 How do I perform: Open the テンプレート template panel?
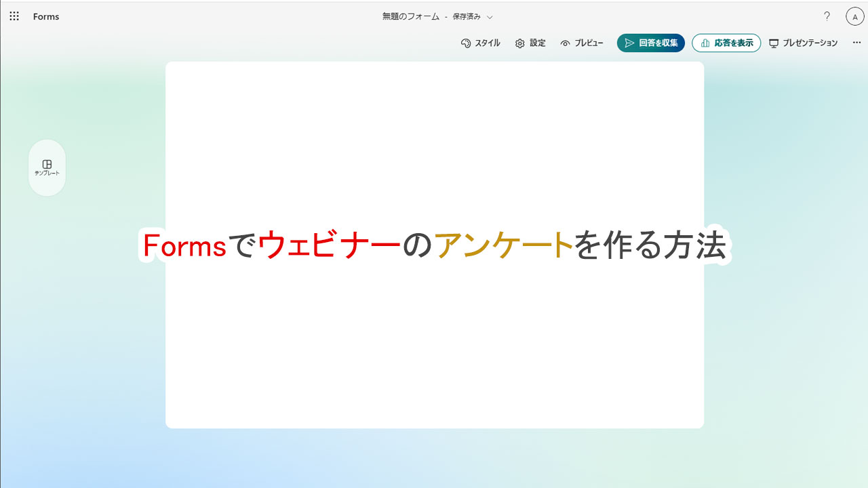pos(47,167)
